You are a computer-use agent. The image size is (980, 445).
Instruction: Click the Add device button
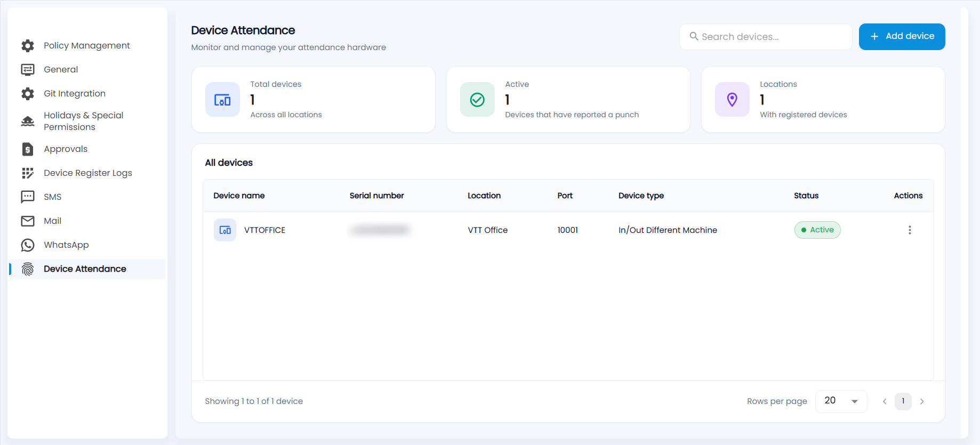(902, 37)
